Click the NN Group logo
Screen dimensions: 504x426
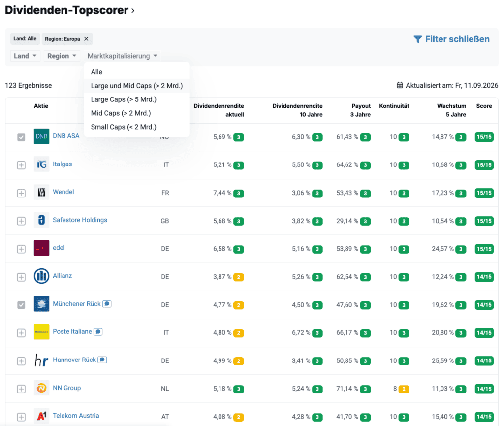coord(41,388)
